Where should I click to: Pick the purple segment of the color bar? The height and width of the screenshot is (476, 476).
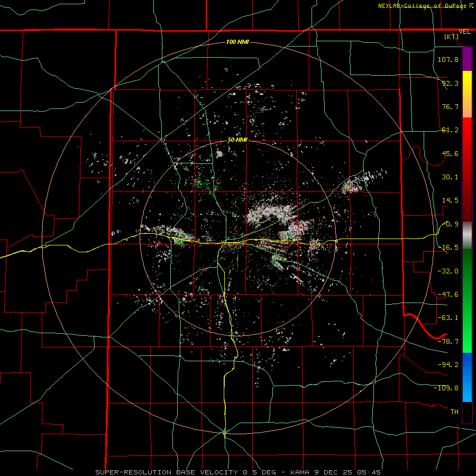467,59
